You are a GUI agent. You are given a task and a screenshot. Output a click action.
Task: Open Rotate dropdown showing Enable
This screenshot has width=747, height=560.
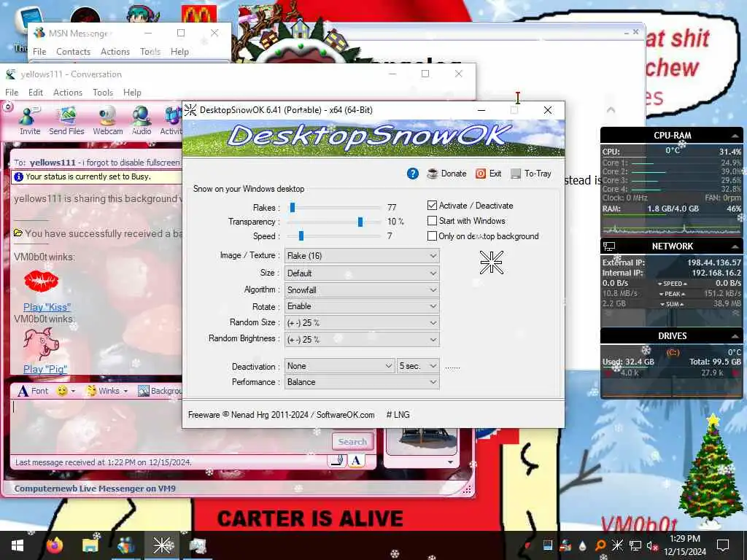coord(362,306)
